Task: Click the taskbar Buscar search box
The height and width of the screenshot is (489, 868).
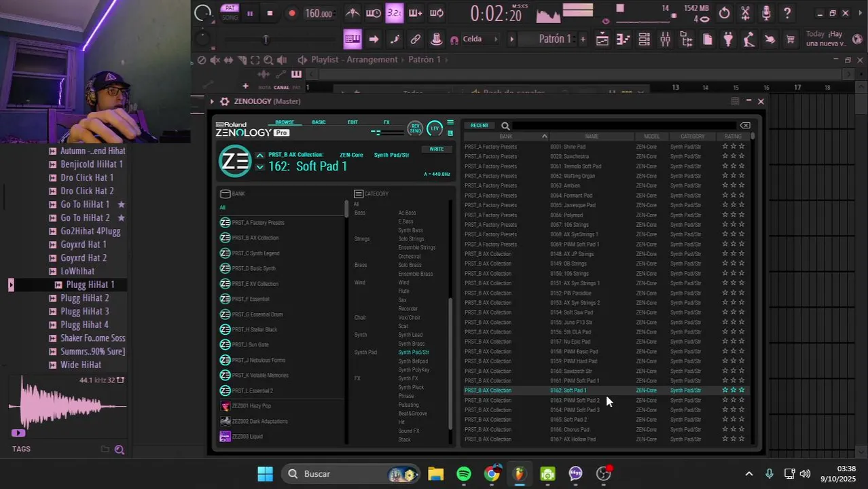Action: pyautogui.click(x=352, y=474)
